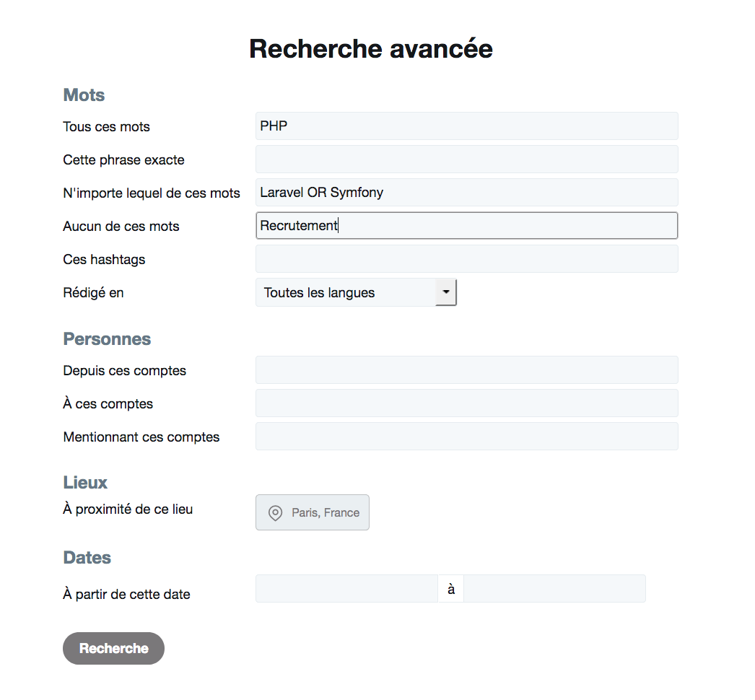755x700 pixels.
Task: Click the start date field before "à"
Action: [346, 589]
